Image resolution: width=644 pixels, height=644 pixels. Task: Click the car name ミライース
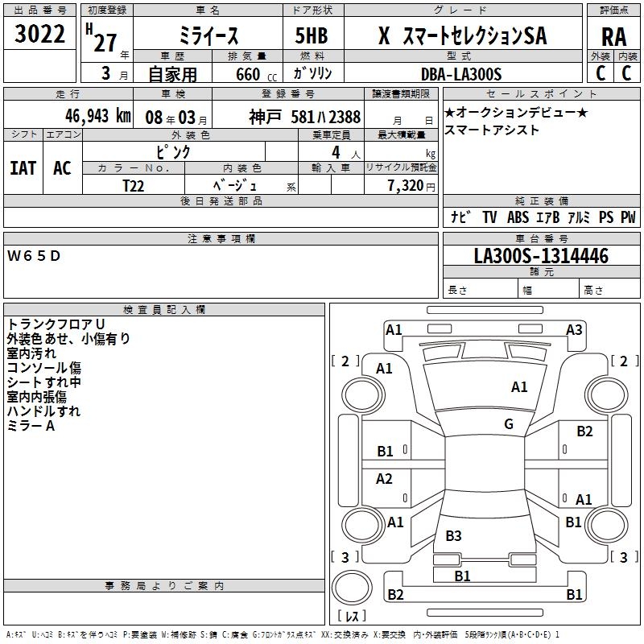208,36
